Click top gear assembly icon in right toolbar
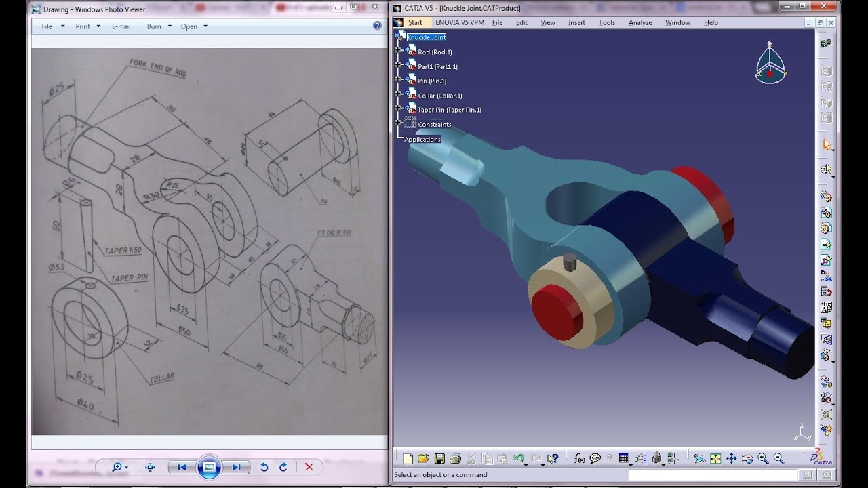This screenshot has width=868, height=488. [826, 43]
